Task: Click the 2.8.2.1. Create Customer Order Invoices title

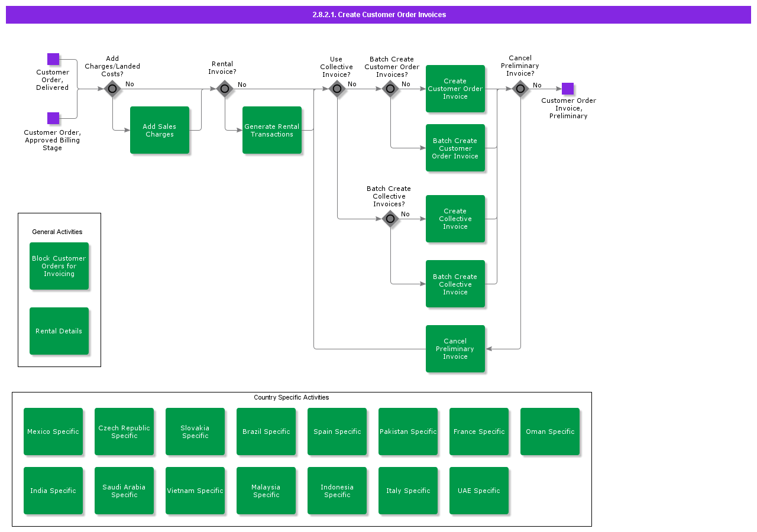Action: coord(379,15)
